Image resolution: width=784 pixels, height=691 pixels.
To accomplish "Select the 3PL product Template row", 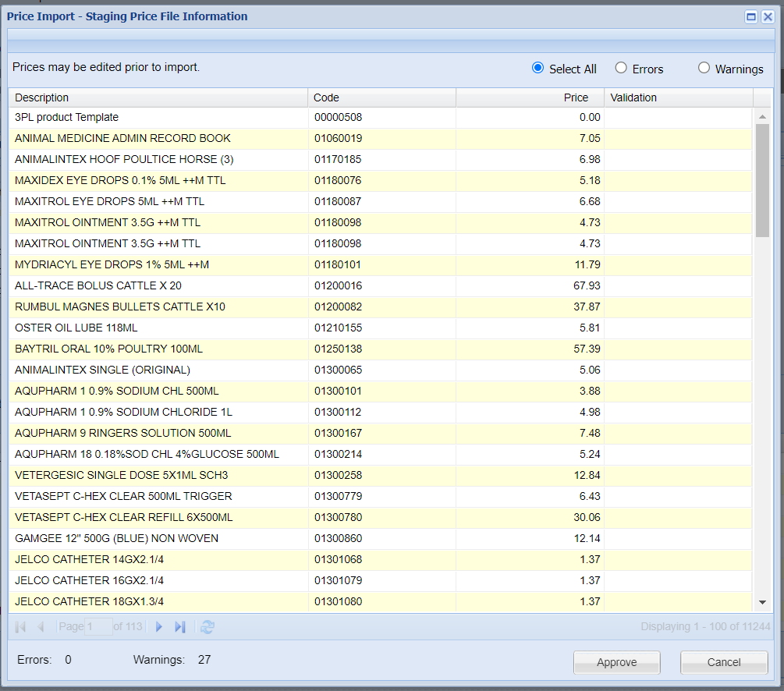I will (x=380, y=118).
